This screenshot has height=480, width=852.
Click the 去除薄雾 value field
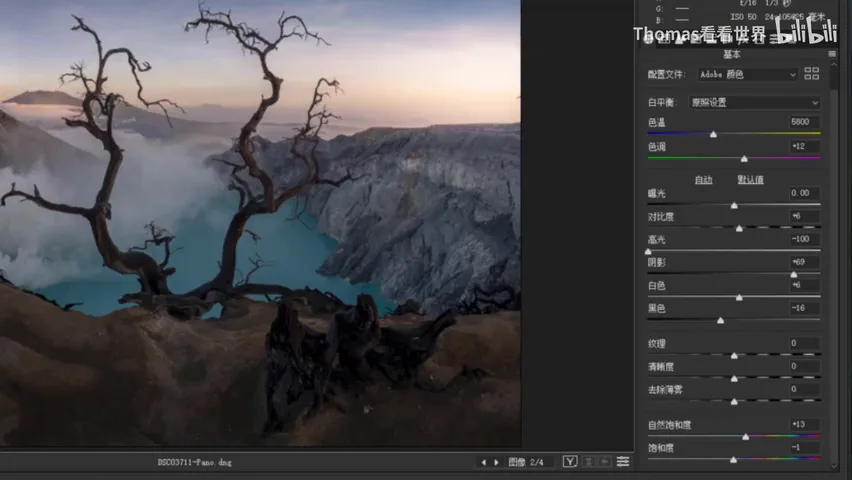coord(804,389)
